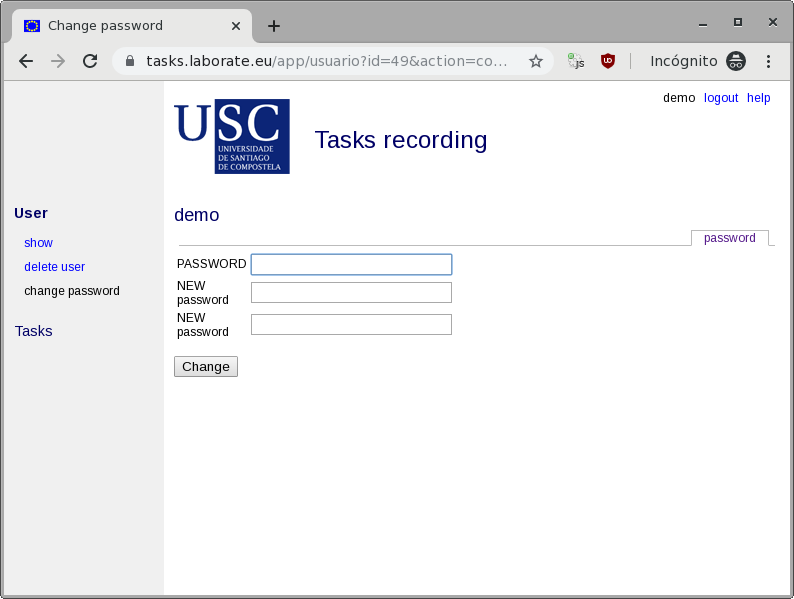Click the logout link
Screen dimensions: 794x599
(x=720, y=98)
